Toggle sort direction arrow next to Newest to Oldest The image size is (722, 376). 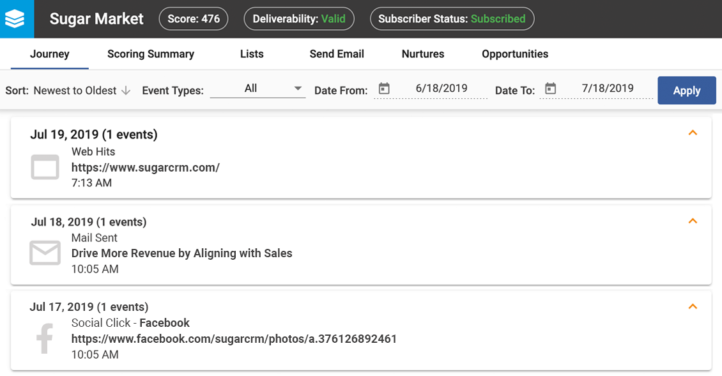tap(126, 91)
